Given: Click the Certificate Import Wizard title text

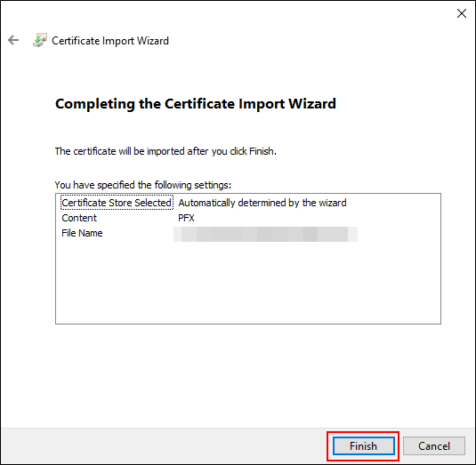Looking at the screenshot, I should coord(110,41).
